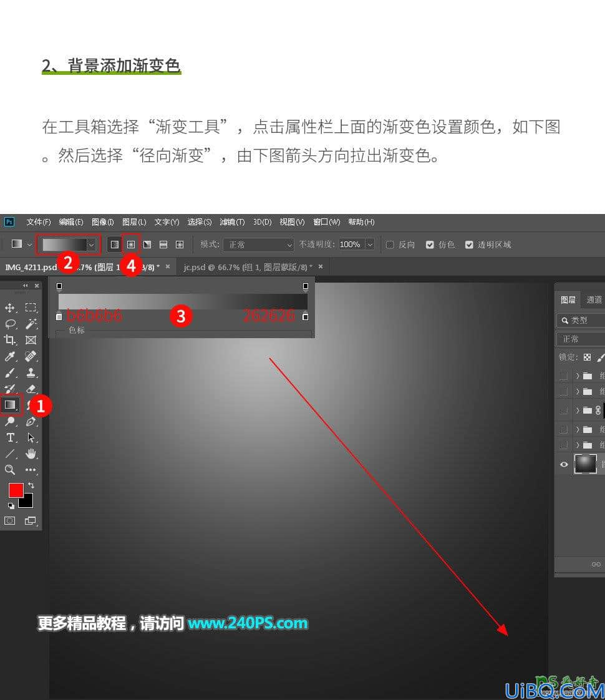605x700 pixels.
Task: Open the 窗口(W) menu
Action: [x=327, y=222]
